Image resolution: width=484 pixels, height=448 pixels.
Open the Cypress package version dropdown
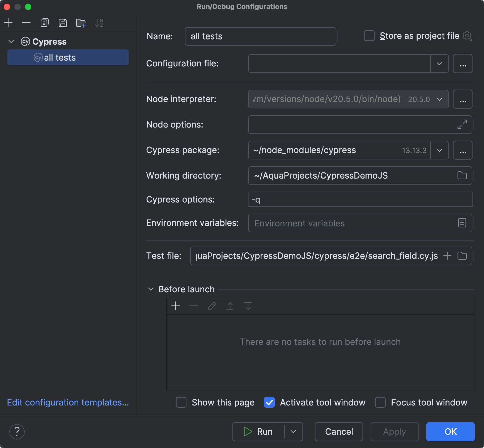click(x=439, y=150)
